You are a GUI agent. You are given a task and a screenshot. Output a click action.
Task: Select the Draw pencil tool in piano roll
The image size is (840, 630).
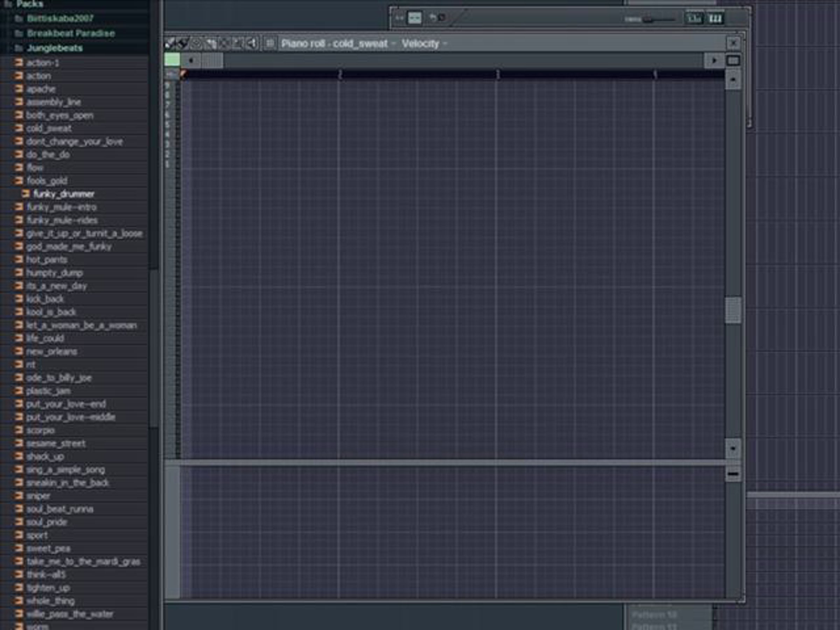pyautogui.click(x=170, y=44)
